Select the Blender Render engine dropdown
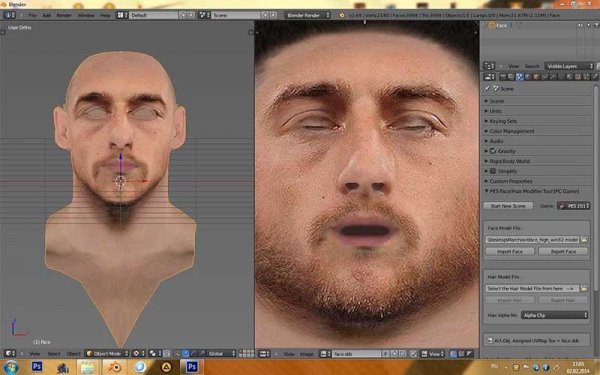The image size is (600, 375). (x=307, y=15)
